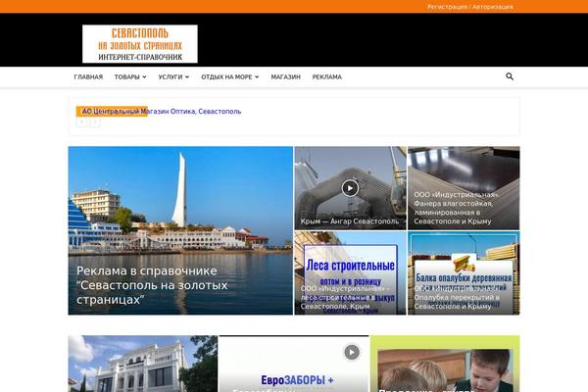Viewport: 588px width, 392px height.
Task: Open АО Центральный Магазин Оптика, Севастополь link
Action: pyautogui.click(x=162, y=112)
